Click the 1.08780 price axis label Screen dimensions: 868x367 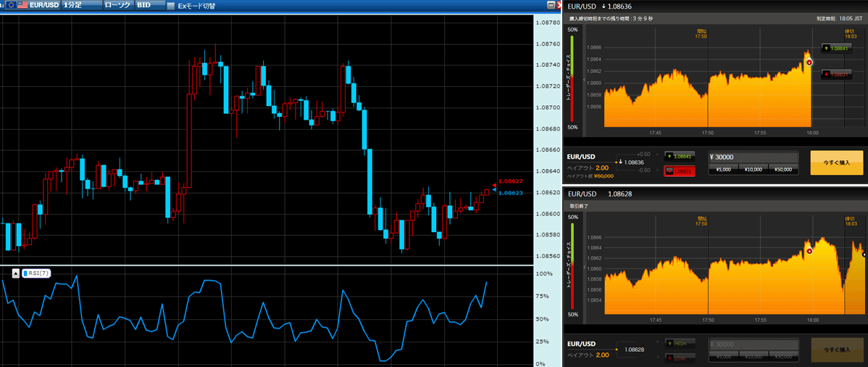click(546, 22)
